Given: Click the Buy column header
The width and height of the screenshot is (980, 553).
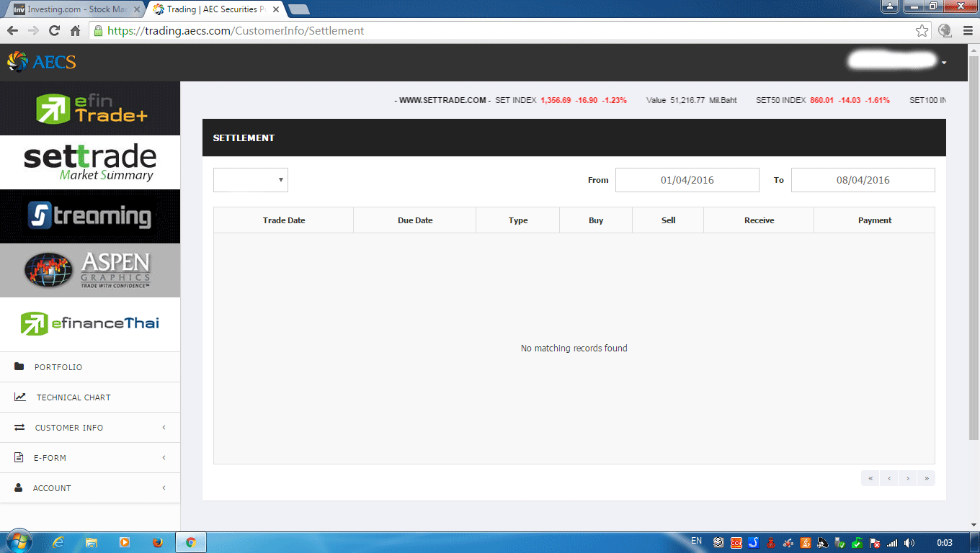Looking at the screenshot, I should pos(596,220).
